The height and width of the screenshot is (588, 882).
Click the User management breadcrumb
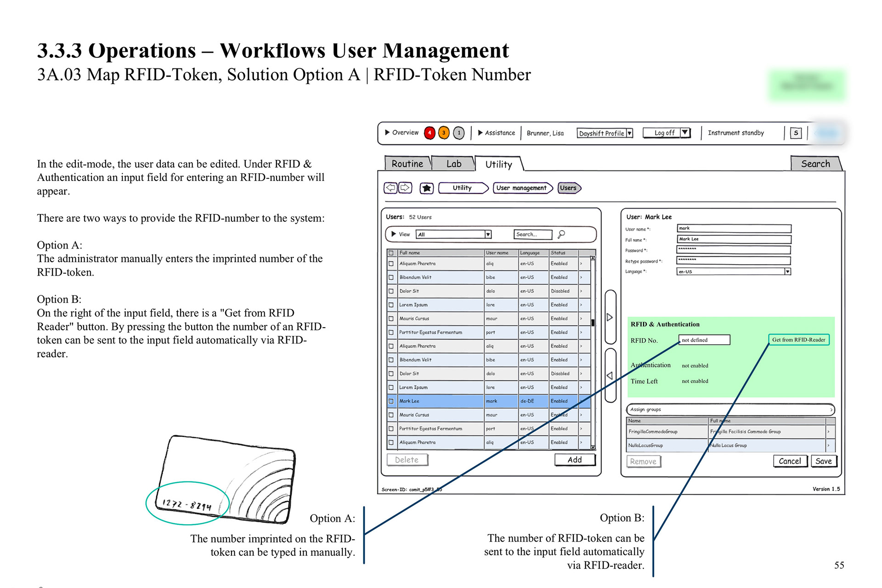coord(522,188)
